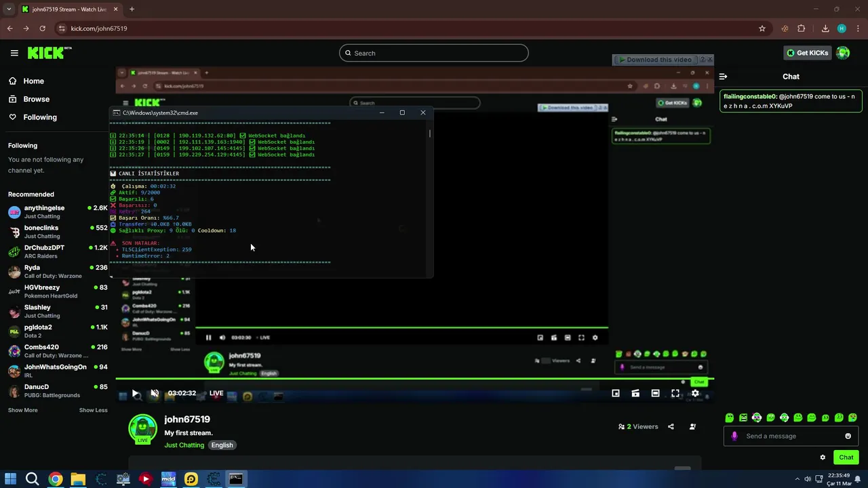This screenshot has height=488, width=868.
Task: Open HGVbreezy recommended channel
Action: pyautogui.click(x=58, y=291)
